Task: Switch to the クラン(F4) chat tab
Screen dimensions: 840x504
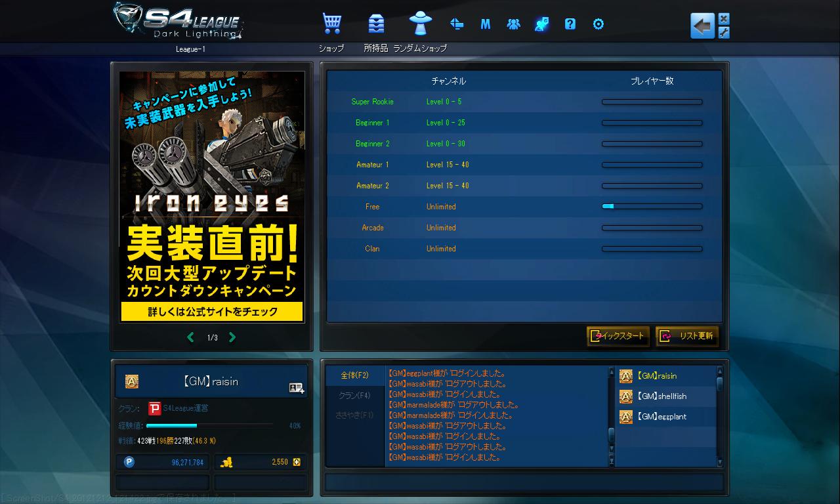Action: tap(355, 396)
